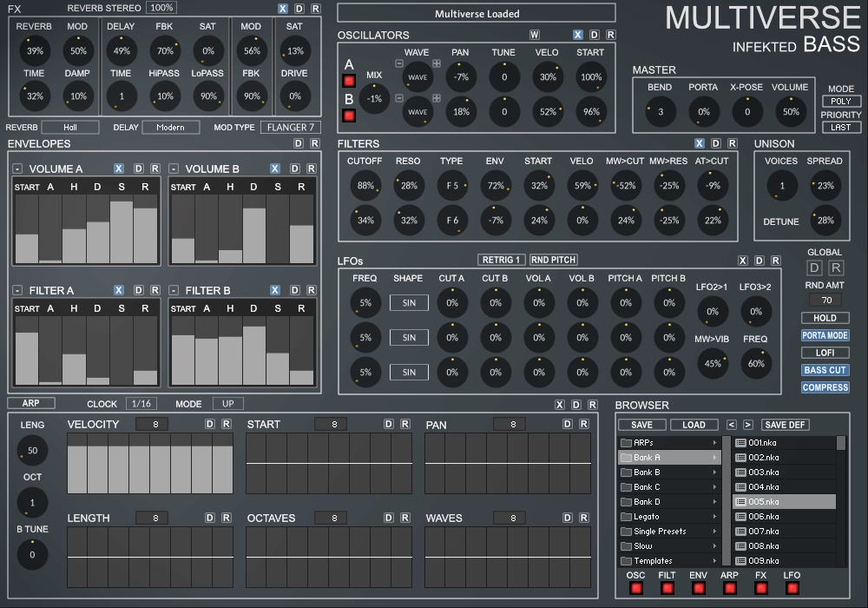
Task: Click the filter CUTOFF knob showing 88%
Action: pos(365,185)
